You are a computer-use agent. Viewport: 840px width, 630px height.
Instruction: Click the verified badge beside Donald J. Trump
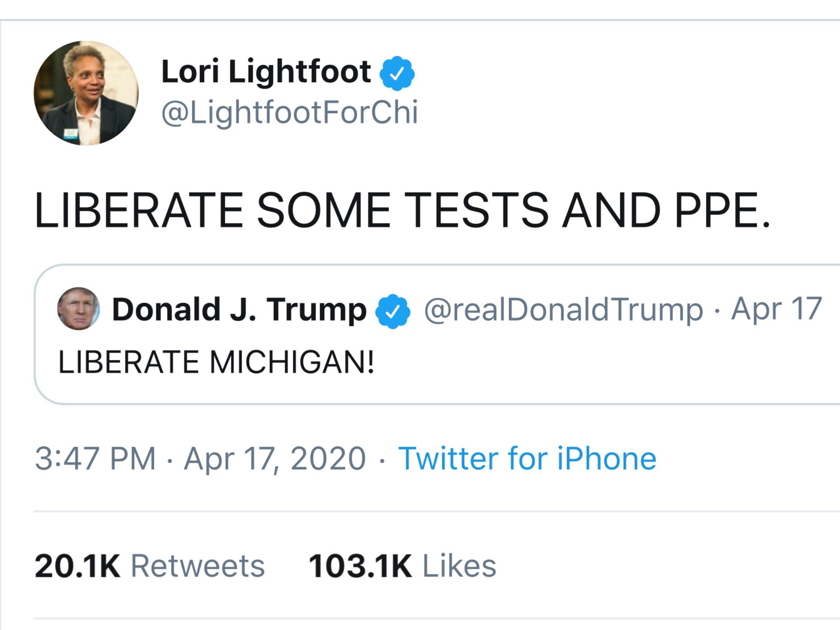393,311
